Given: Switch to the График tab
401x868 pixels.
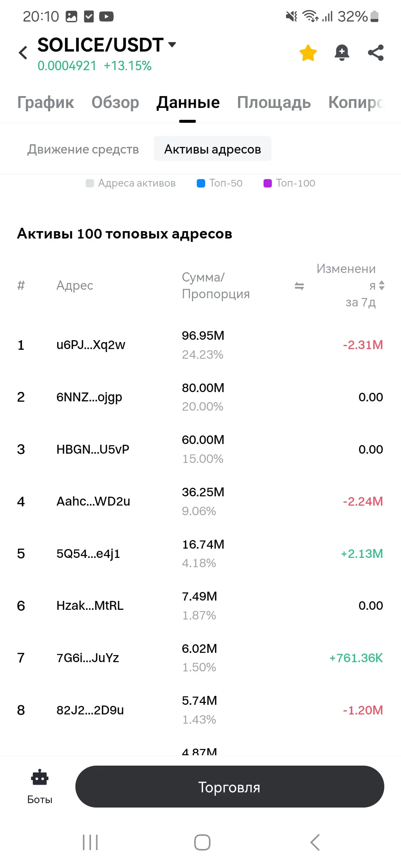Looking at the screenshot, I should pyautogui.click(x=46, y=102).
